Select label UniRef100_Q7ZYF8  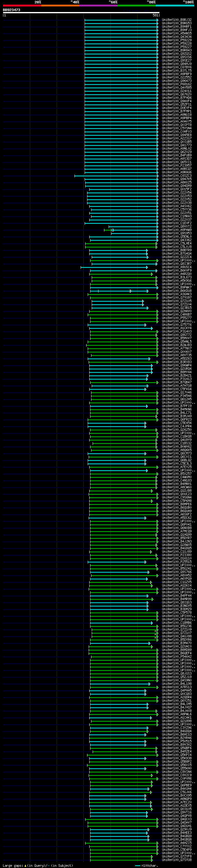(176, 857)
